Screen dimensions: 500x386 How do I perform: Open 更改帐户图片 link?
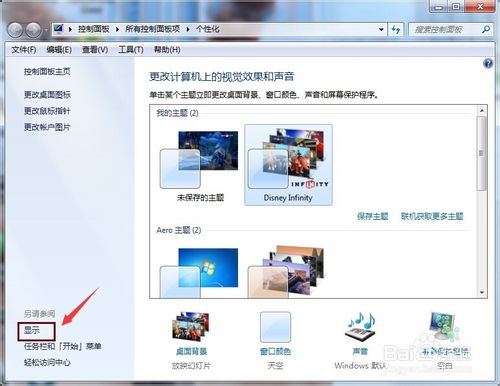(47, 127)
